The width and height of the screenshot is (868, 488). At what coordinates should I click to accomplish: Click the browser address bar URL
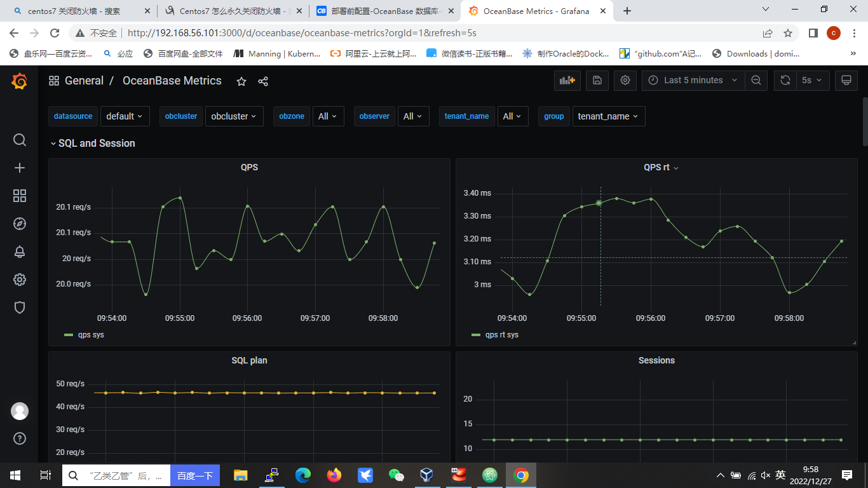(302, 33)
